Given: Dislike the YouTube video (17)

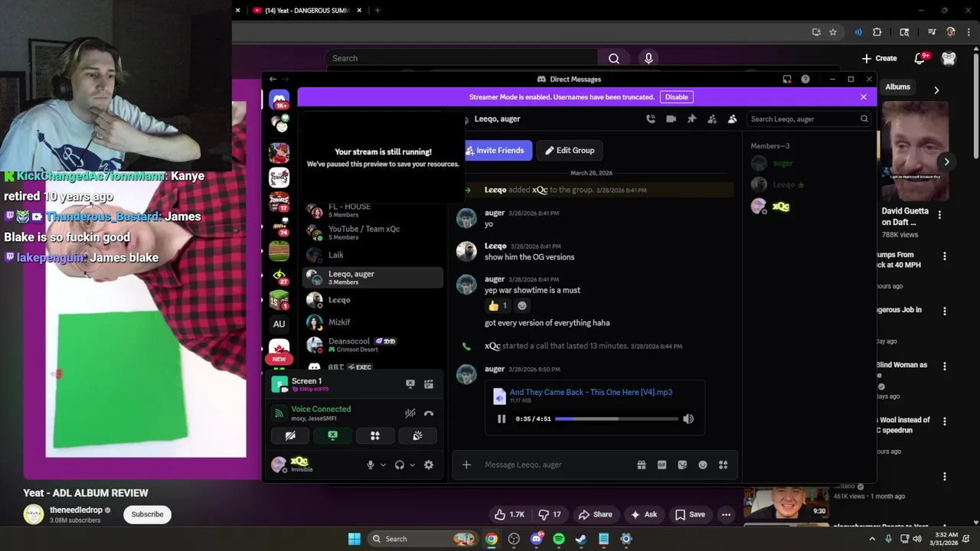Looking at the screenshot, I should click(550, 514).
